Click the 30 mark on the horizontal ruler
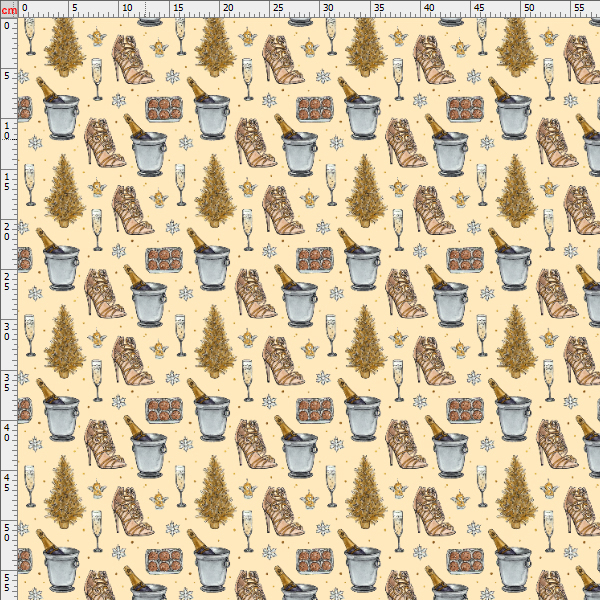The image size is (600, 600). [328, 7]
